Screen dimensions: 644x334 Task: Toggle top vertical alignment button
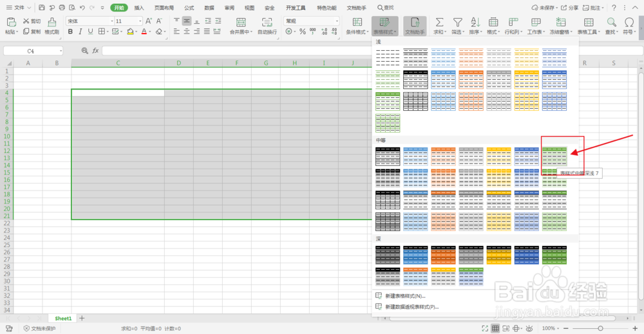coord(176,21)
